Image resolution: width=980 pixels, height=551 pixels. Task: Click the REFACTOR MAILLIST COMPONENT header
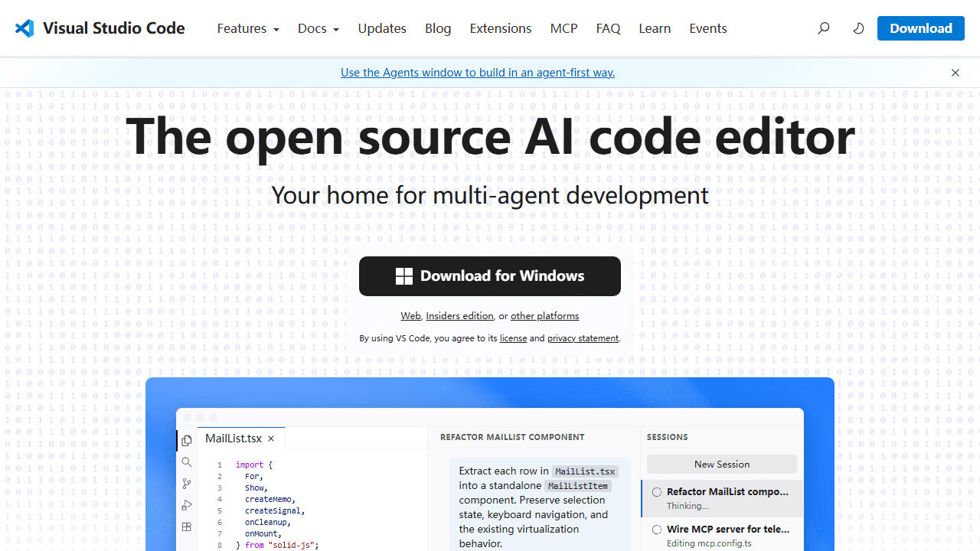coord(512,438)
